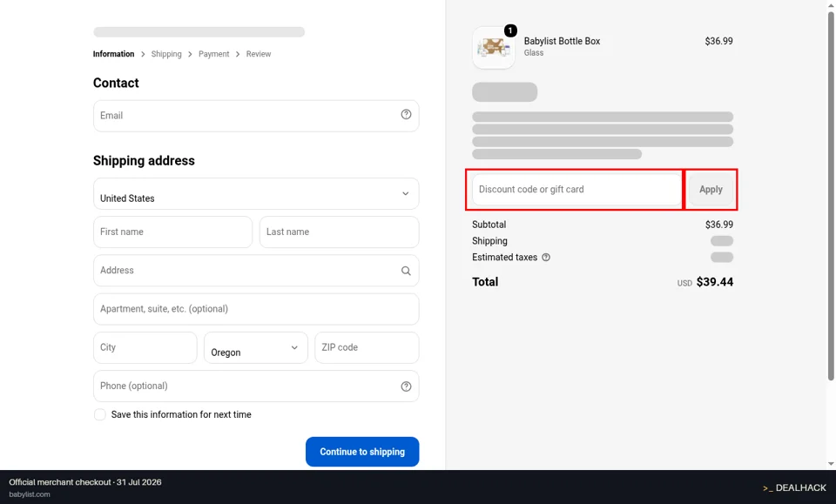Click the Babylist Bottle Box product thumbnail
The width and height of the screenshot is (836, 504).
pos(494,48)
